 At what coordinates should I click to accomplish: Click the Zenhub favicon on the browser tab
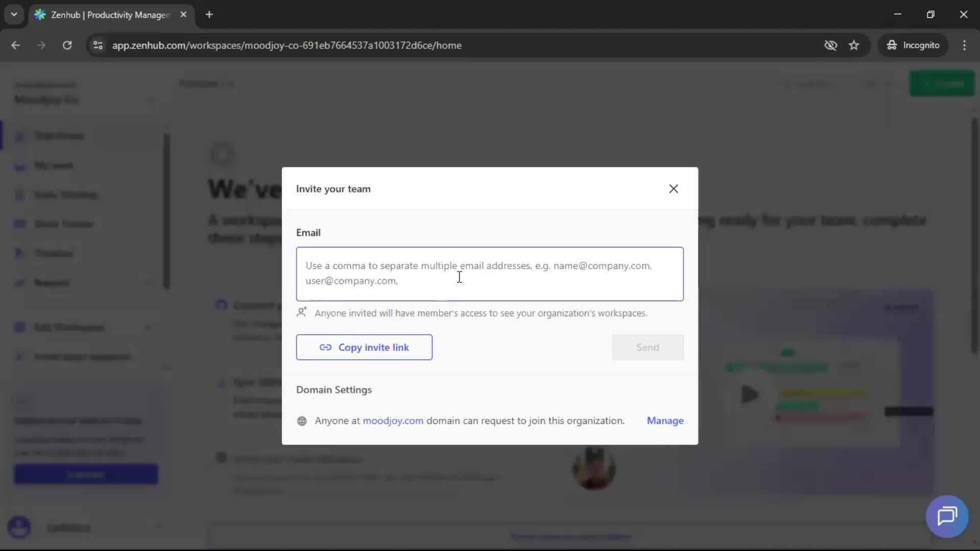(40, 15)
